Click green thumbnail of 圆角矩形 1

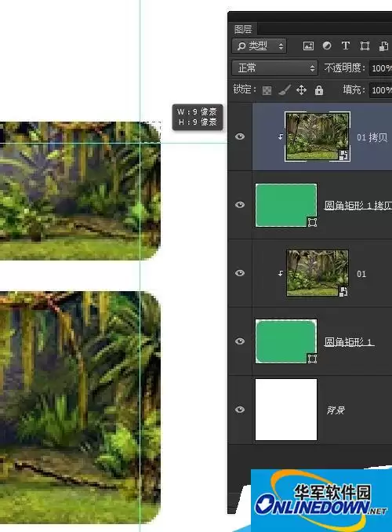click(x=286, y=341)
